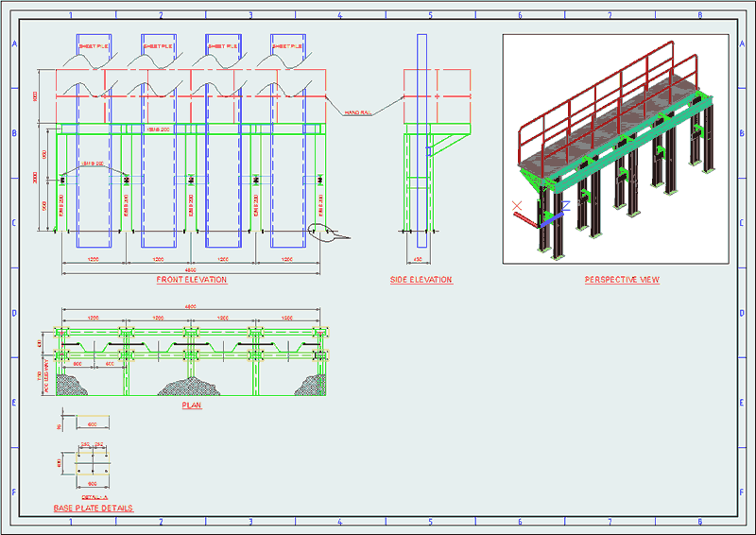Click column 3 marker on bottom border

pos(250,522)
